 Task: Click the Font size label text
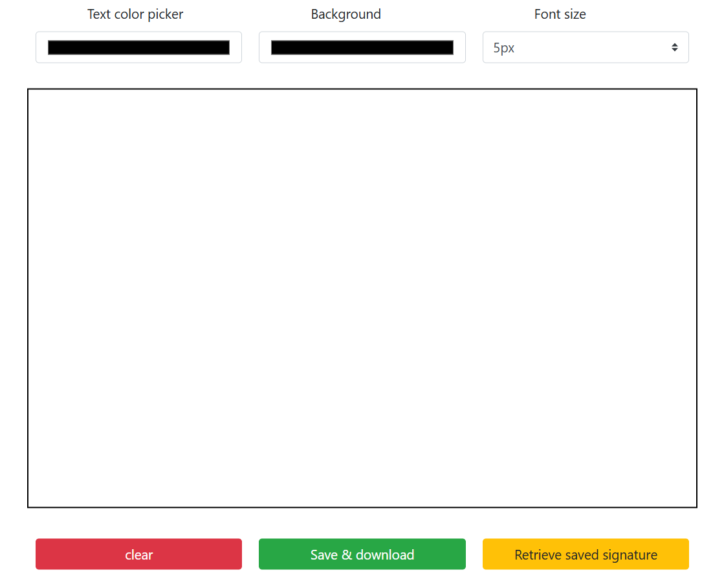[x=560, y=14]
